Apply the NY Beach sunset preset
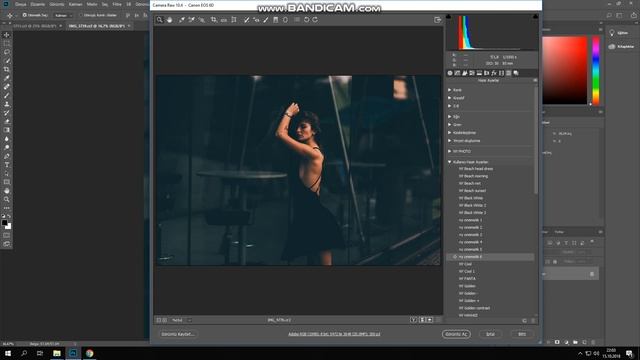 [472, 191]
